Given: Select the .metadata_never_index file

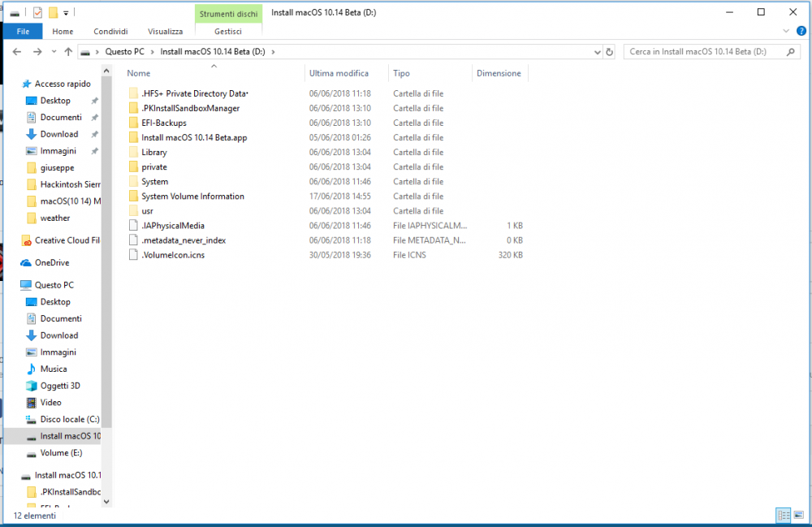Looking at the screenshot, I should pos(184,240).
